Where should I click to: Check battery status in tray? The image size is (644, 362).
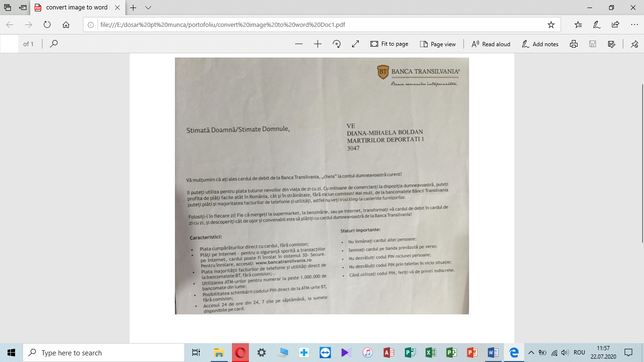coord(543,353)
